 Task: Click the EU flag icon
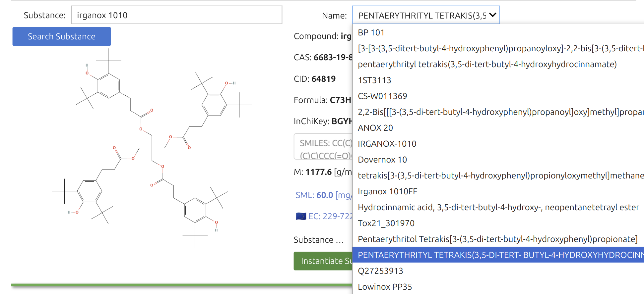[301, 217]
